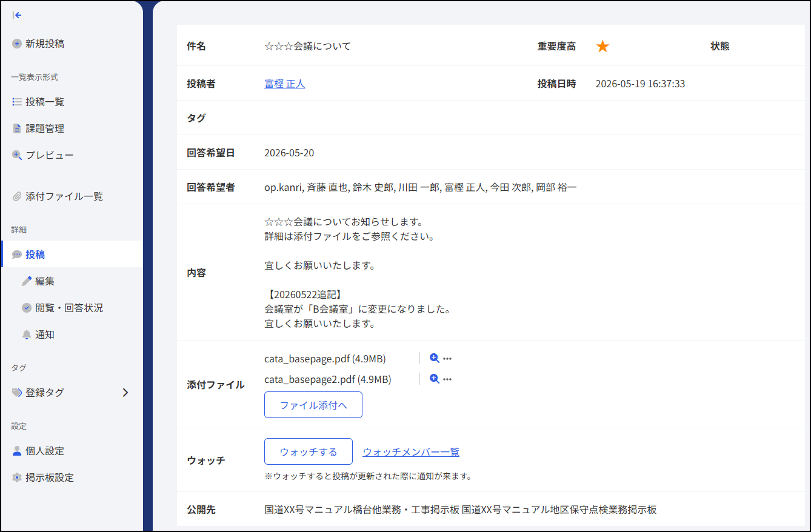Open 閲覧・回答状況 in the sidebar
Viewport: 811px width, 532px height.
(x=72, y=308)
